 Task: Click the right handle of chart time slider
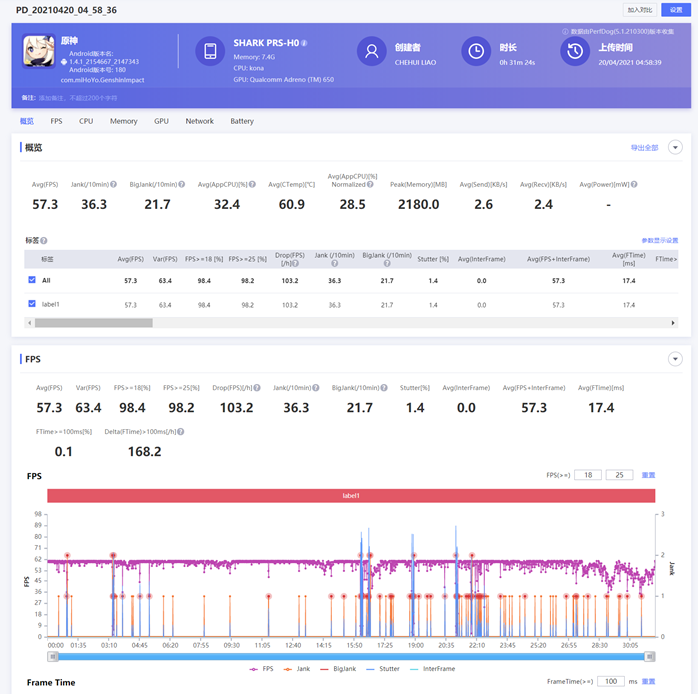coord(650,656)
